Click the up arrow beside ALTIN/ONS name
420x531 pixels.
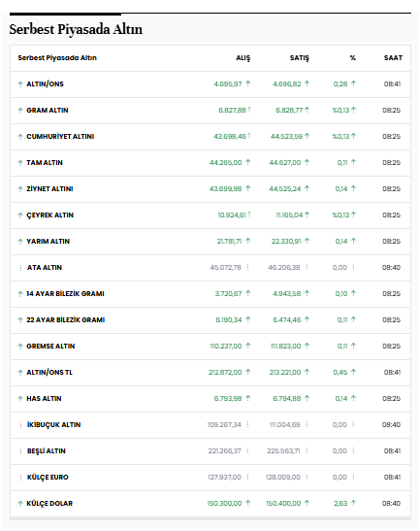pos(20,84)
